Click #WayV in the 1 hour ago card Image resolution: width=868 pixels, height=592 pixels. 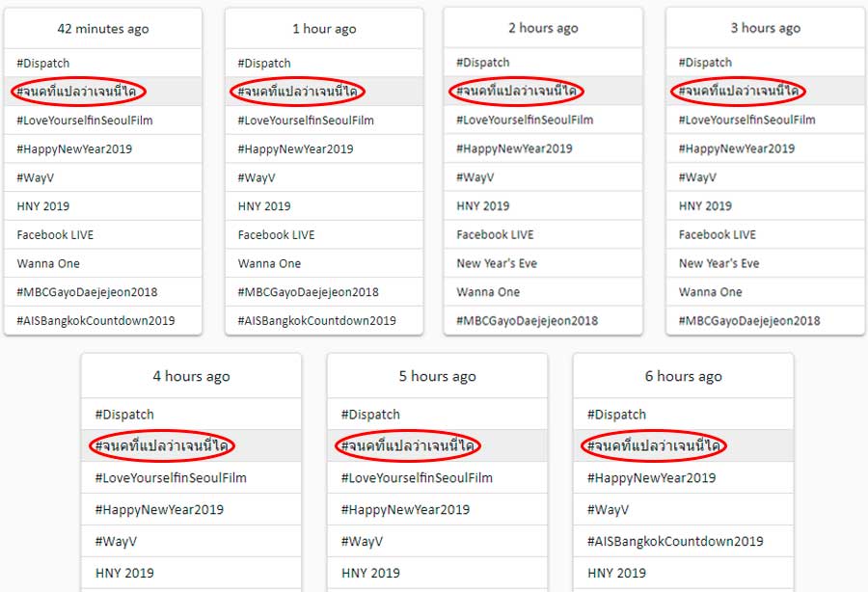tap(257, 177)
